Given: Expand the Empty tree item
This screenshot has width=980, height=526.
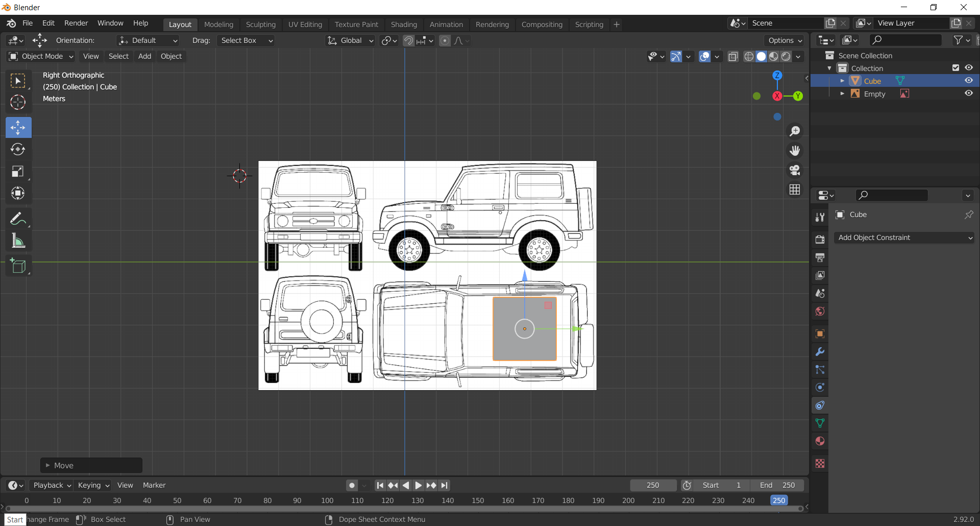Looking at the screenshot, I should coord(842,93).
